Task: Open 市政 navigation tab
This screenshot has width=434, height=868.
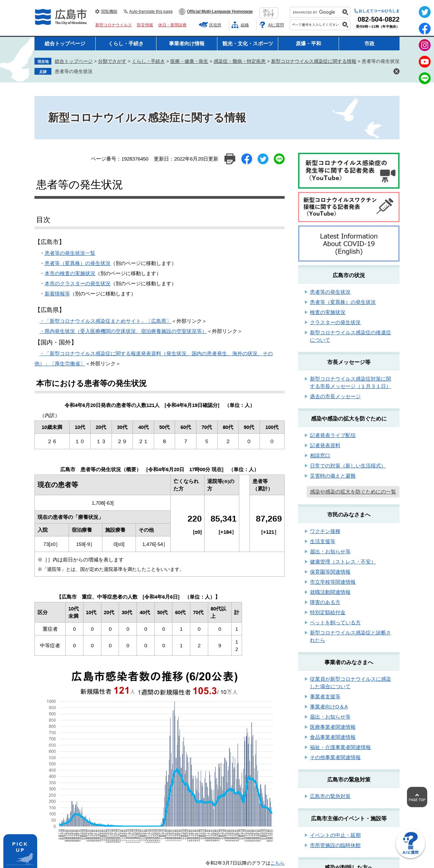Action: pyautogui.click(x=369, y=44)
